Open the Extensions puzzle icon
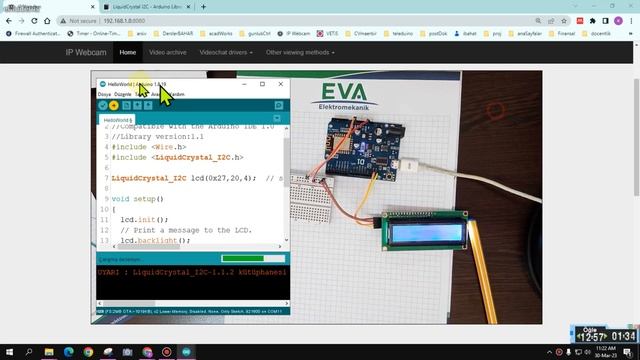The width and height of the screenshot is (640, 360). coord(593,21)
